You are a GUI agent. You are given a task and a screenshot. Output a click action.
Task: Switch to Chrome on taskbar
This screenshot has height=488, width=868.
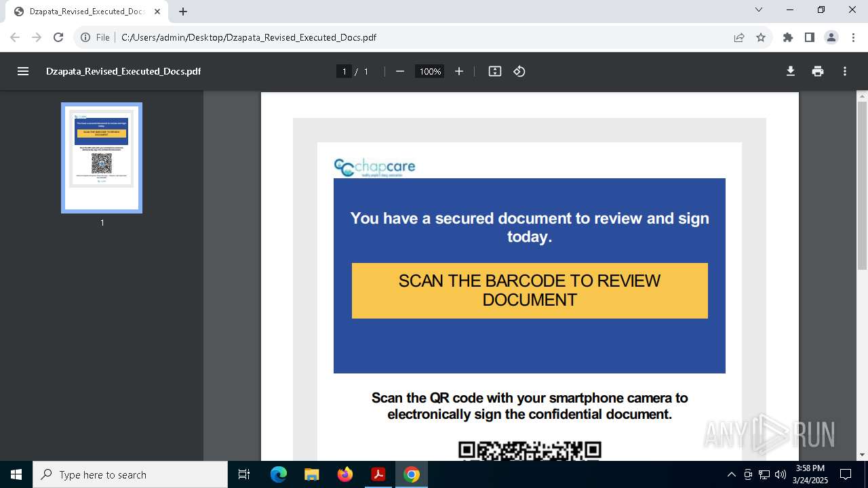coord(412,474)
